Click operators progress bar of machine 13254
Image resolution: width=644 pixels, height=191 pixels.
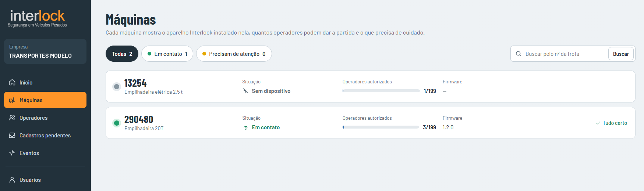[381, 91]
